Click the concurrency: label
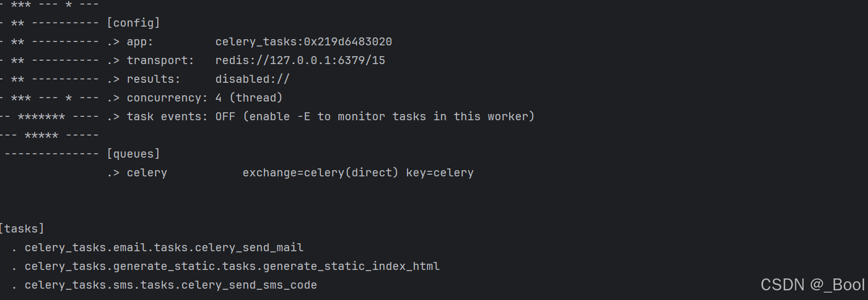 [167, 98]
